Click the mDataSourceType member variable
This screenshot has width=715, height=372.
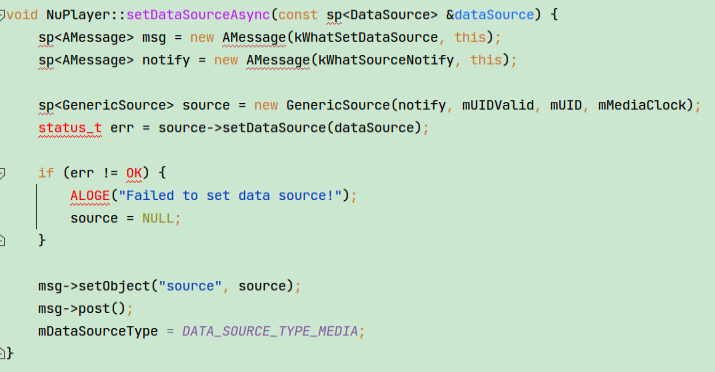point(98,331)
